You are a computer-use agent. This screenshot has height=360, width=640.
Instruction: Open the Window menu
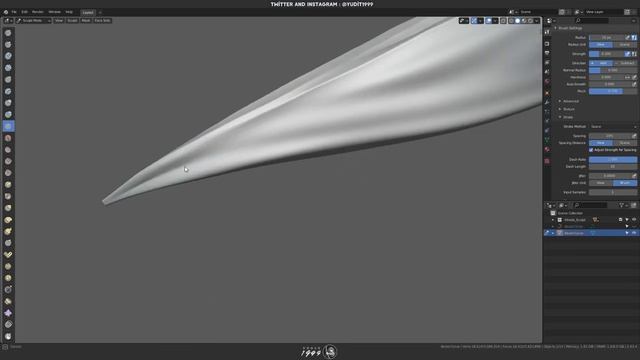54,12
